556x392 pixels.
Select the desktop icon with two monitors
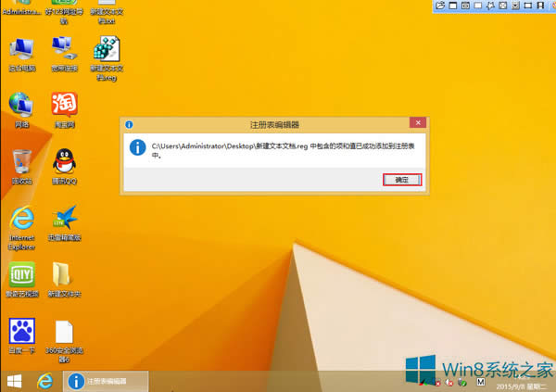[x=64, y=54]
